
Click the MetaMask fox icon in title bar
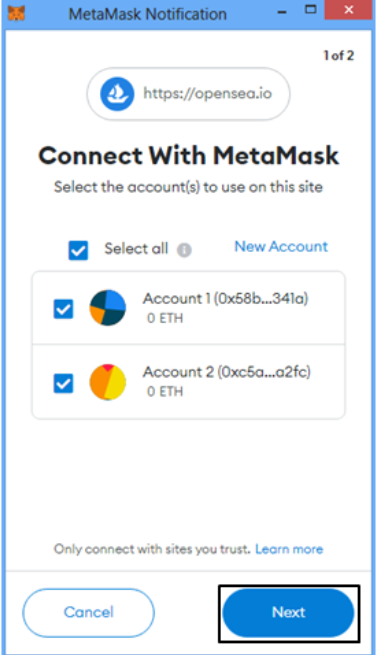[16, 13]
